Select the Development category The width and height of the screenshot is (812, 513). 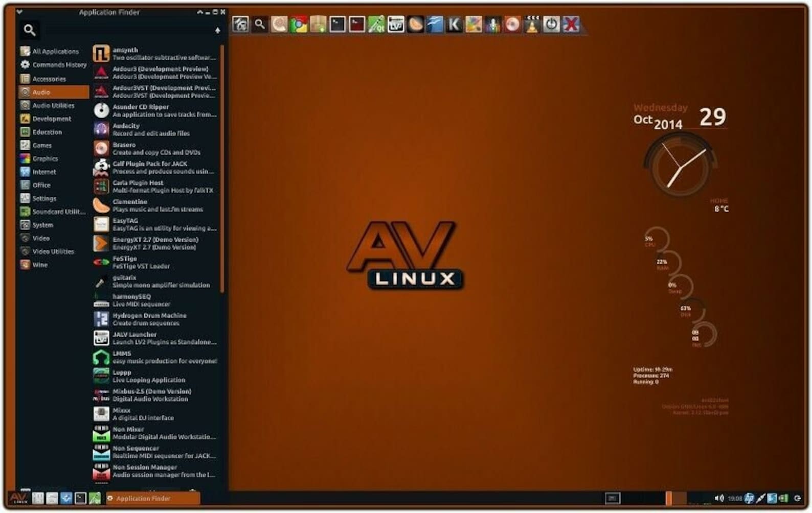(x=53, y=119)
